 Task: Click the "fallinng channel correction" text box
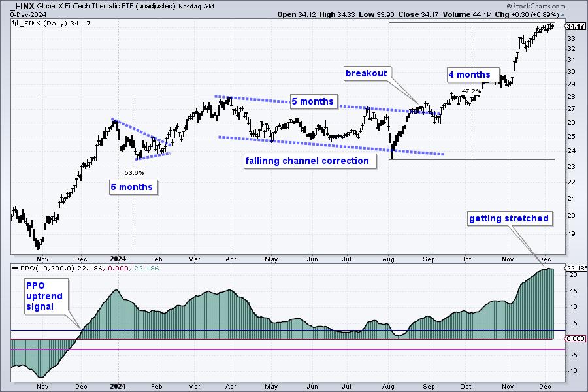coord(307,161)
